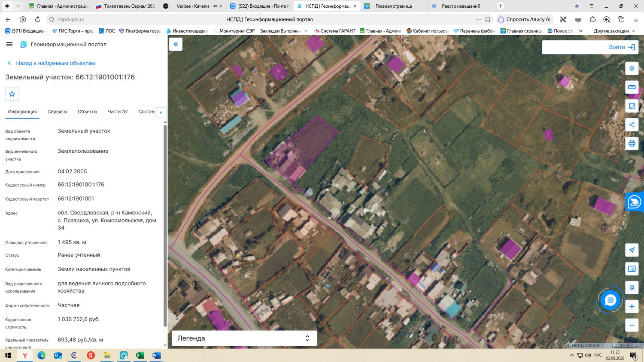Select the Информация tab
The height and width of the screenshot is (362, 644).
point(22,112)
